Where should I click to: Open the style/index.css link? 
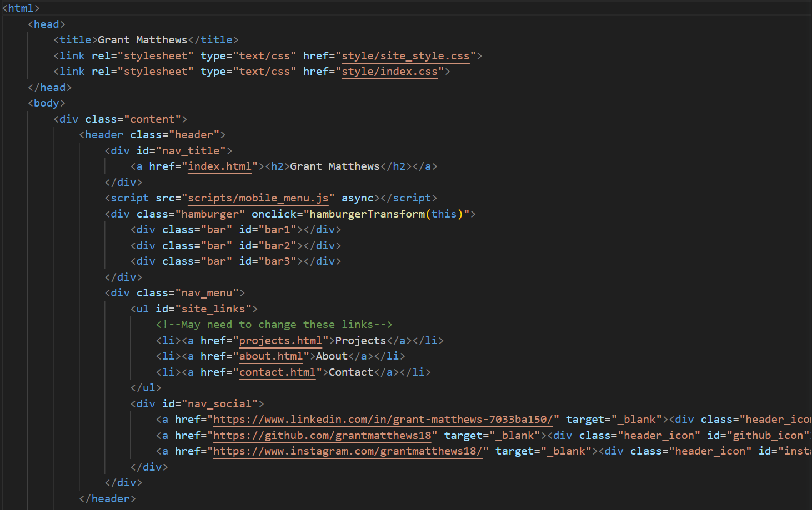pyautogui.click(x=389, y=72)
